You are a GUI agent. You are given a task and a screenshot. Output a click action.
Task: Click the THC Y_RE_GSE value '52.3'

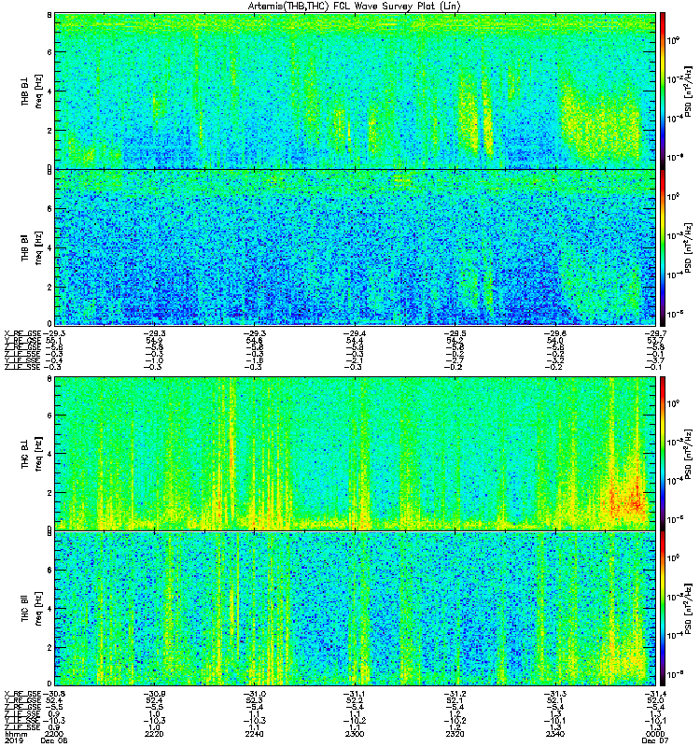[254, 701]
